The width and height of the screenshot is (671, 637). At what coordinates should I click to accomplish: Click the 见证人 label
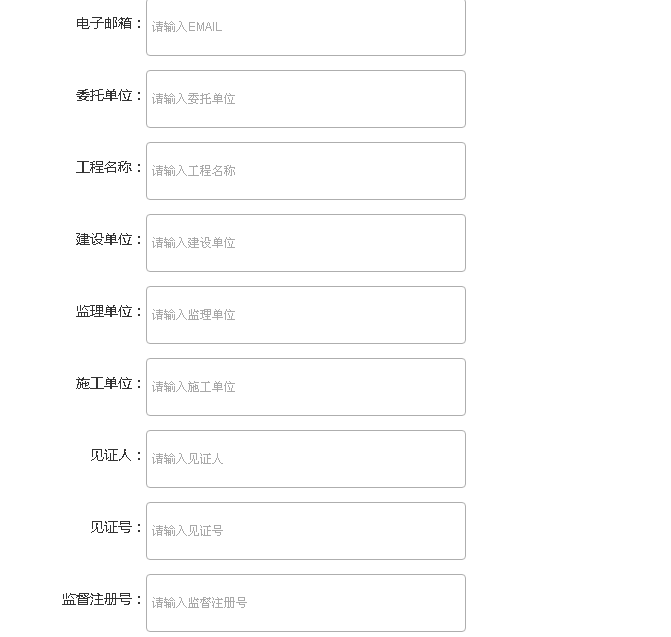coord(111,456)
